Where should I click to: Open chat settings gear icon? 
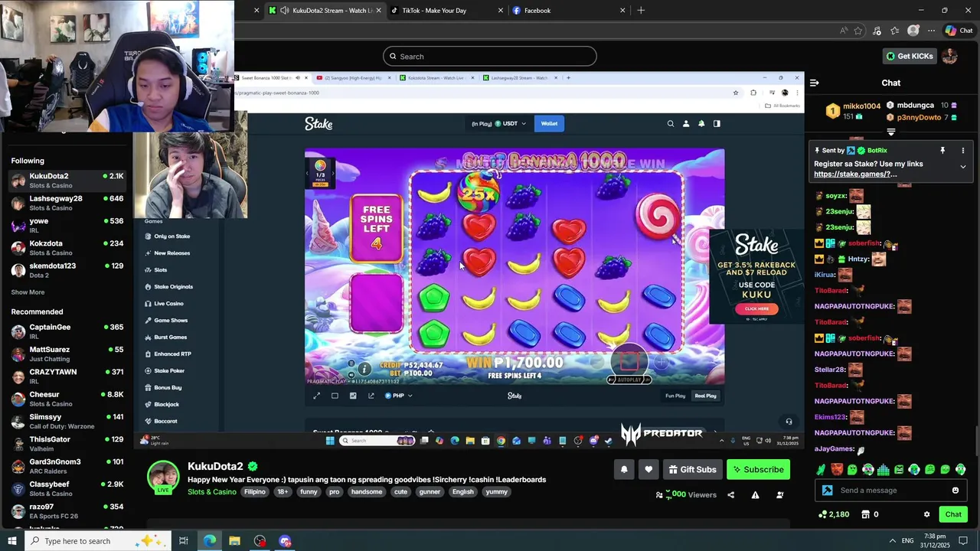pyautogui.click(x=926, y=514)
